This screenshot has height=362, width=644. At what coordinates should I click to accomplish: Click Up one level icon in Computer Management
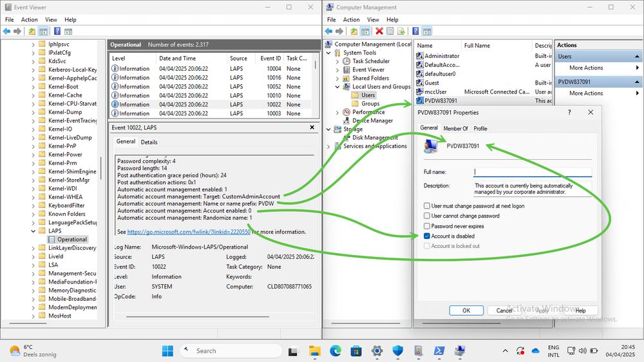(x=354, y=31)
